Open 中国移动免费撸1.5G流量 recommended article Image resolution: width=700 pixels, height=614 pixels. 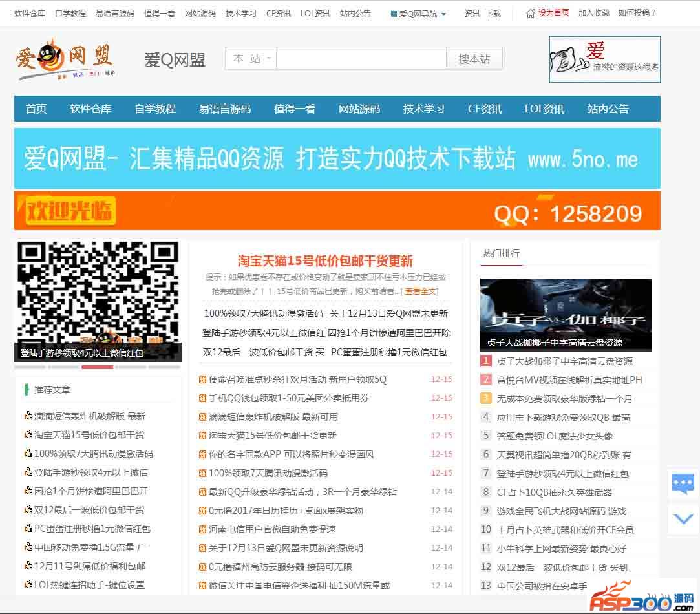[x=90, y=547]
